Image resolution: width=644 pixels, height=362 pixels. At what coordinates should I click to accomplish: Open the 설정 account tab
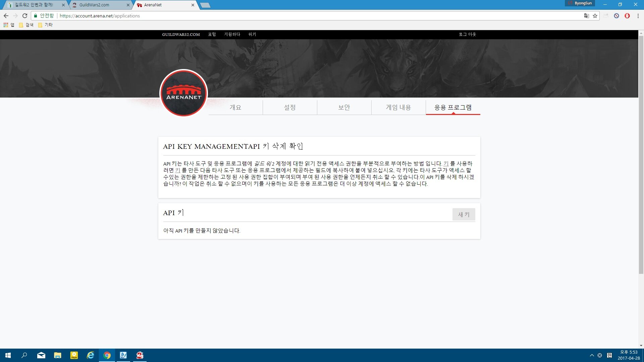290,107
